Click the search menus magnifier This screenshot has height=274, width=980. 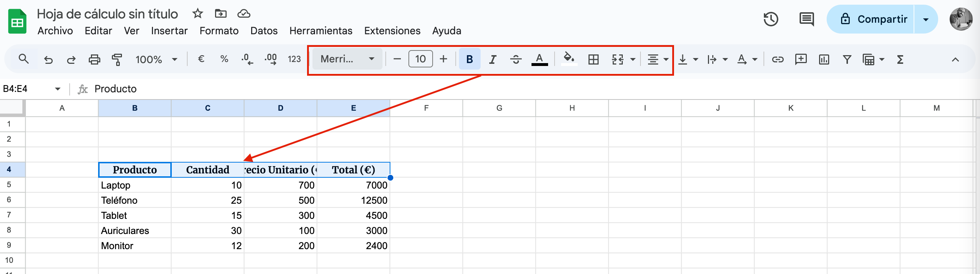click(x=23, y=59)
